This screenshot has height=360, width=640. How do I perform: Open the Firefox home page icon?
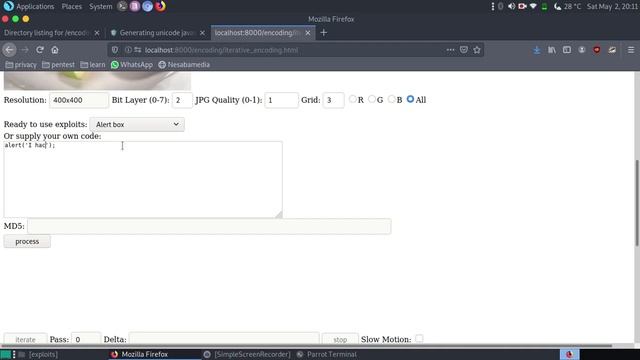(55, 50)
